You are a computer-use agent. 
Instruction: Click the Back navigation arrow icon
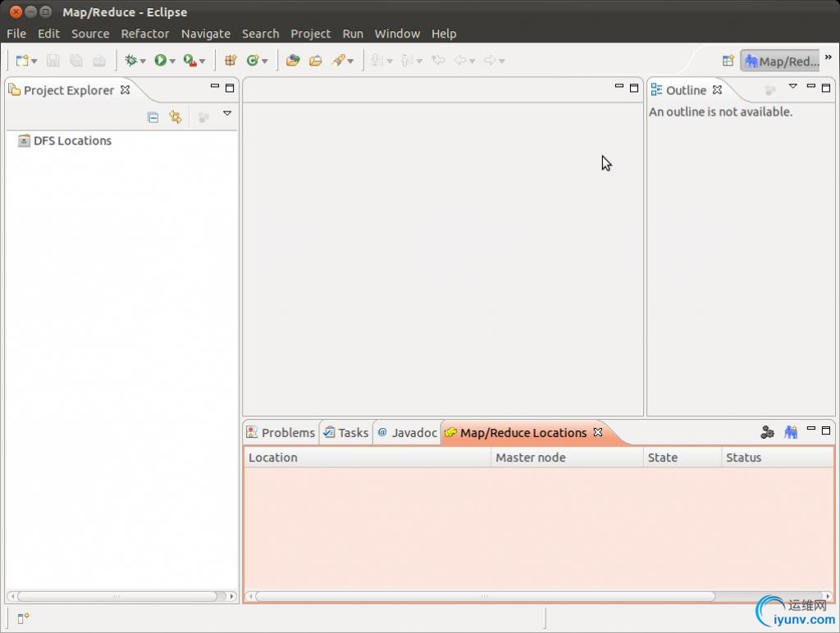pyautogui.click(x=460, y=60)
